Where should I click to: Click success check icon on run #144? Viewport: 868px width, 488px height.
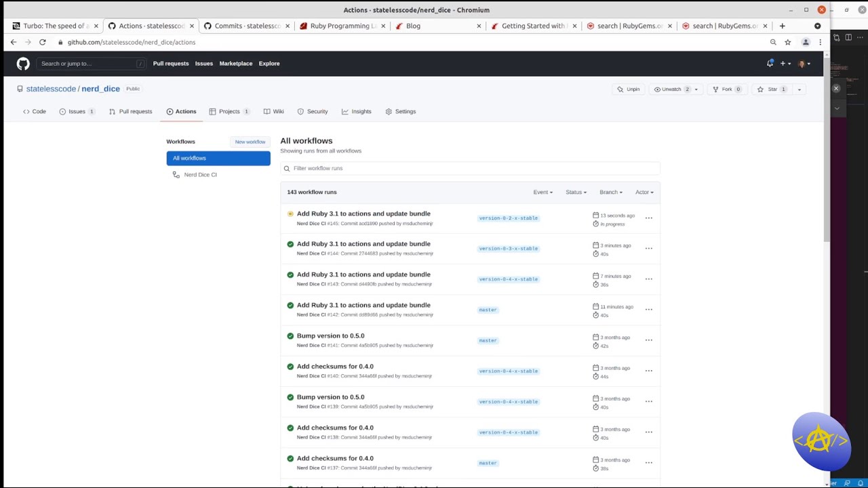290,244
